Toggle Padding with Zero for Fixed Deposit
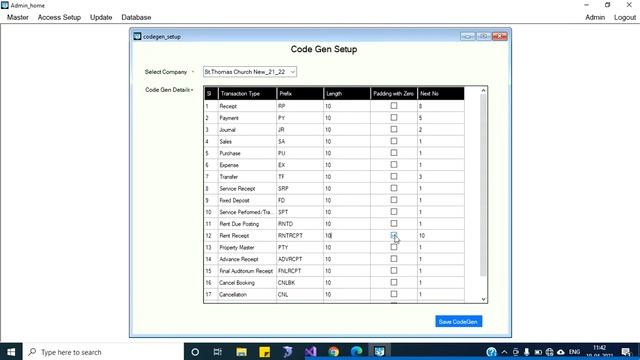Screen dimensions: 640x360 pyautogui.click(x=394, y=200)
